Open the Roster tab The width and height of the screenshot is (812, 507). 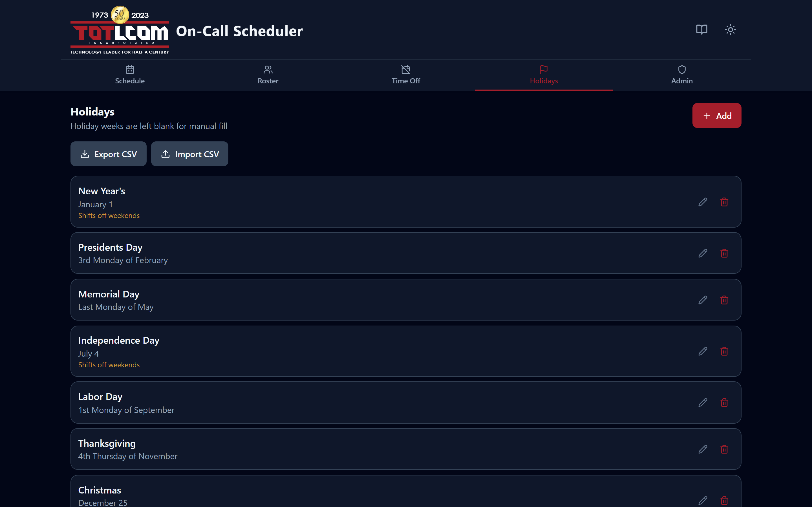[x=268, y=75]
